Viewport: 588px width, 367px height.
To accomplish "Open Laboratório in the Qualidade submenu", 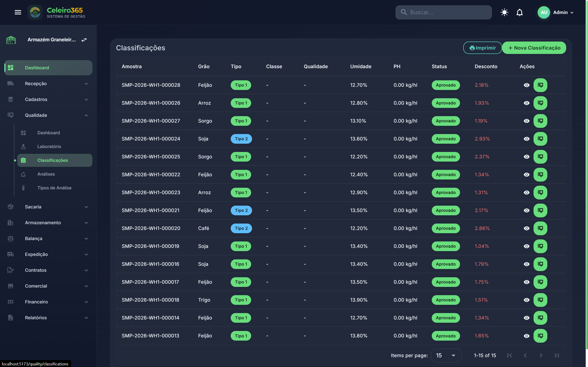I will pyautogui.click(x=49, y=147).
